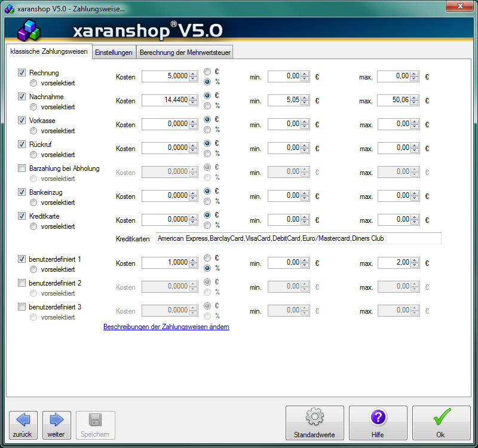Enable Barzahlung bei Abholung checkbox
Image resolution: width=478 pixels, height=448 pixels.
[22, 168]
